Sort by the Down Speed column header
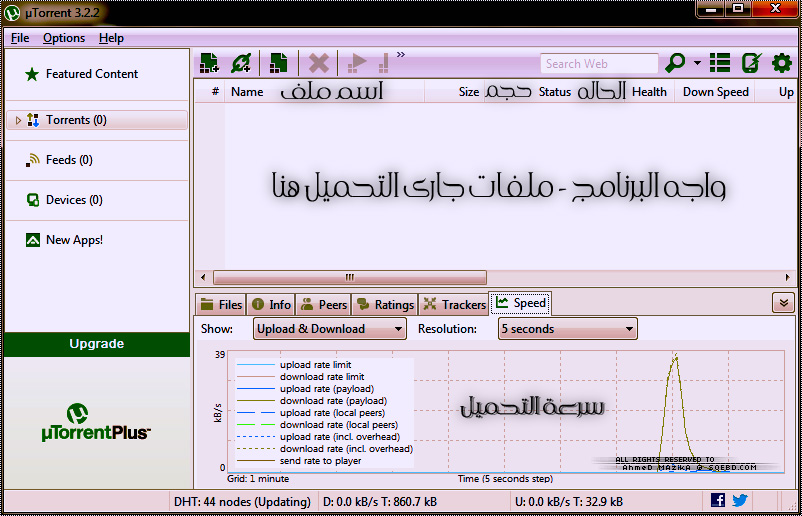 716,92
